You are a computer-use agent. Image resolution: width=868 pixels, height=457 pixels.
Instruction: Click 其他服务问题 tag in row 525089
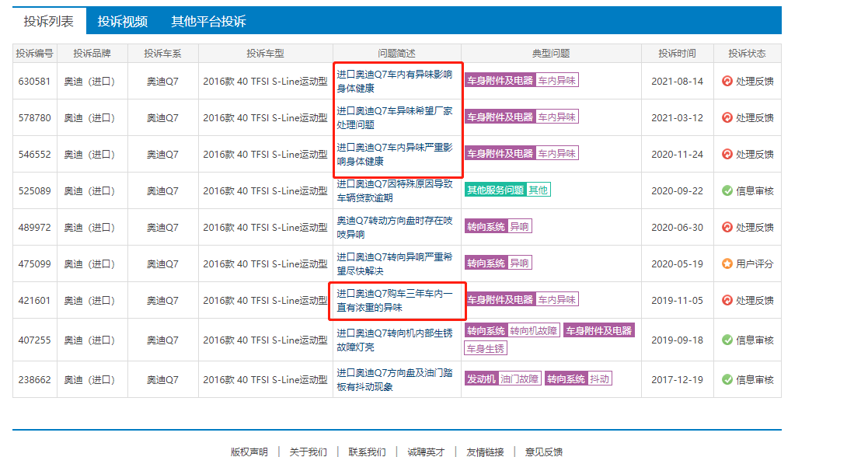pyautogui.click(x=496, y=190)
